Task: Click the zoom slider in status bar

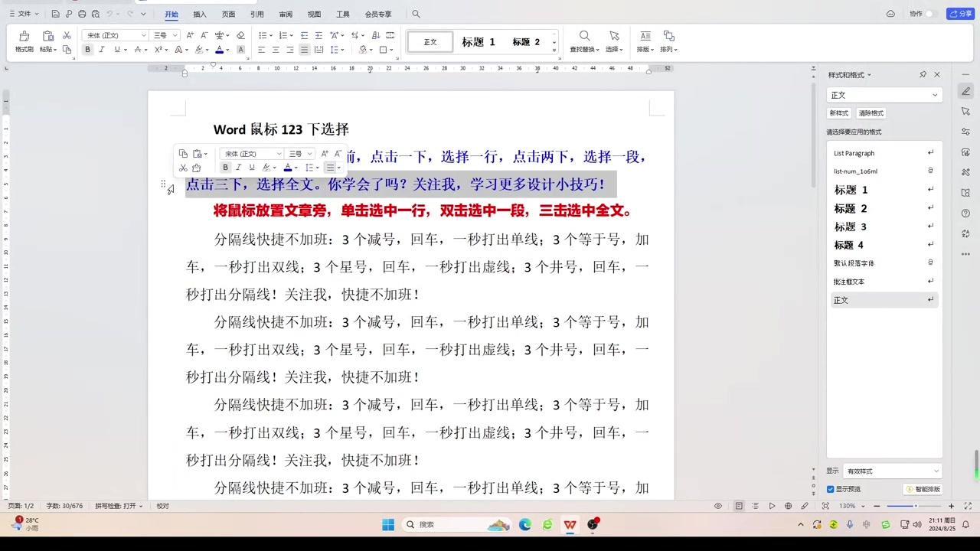Action: tap(915, 506)
